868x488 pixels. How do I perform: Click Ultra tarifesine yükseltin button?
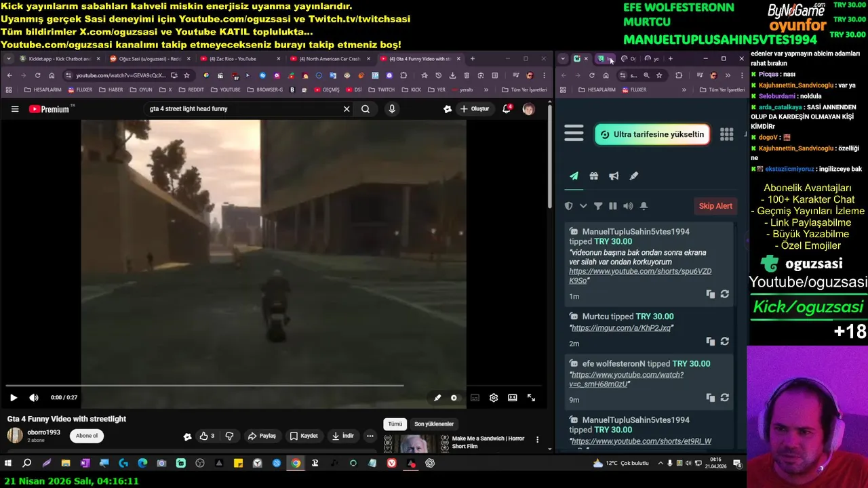point(652,134)
